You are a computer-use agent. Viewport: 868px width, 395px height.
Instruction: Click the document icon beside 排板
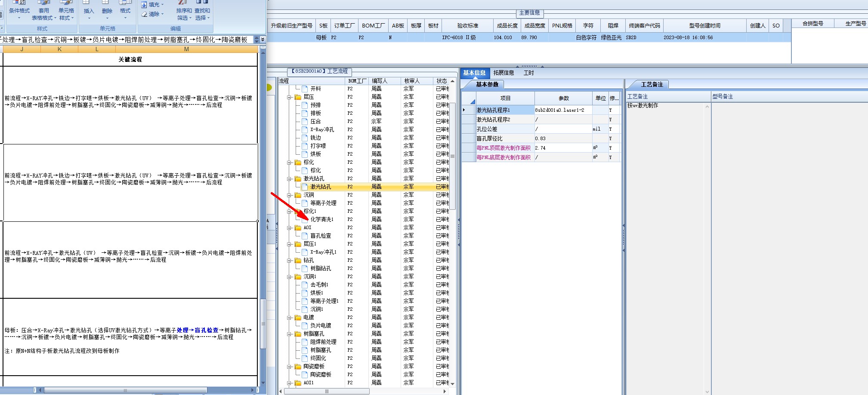point(305,113)
